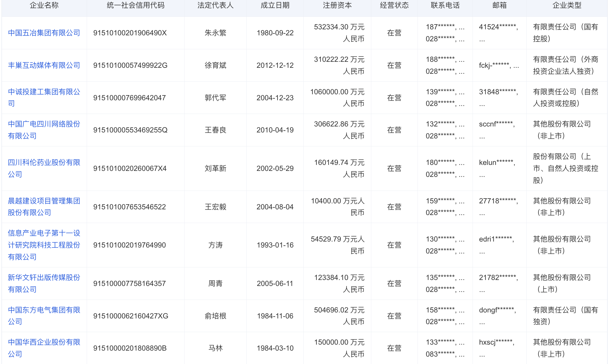Click legal representative 郭代军

coord(215,98)
